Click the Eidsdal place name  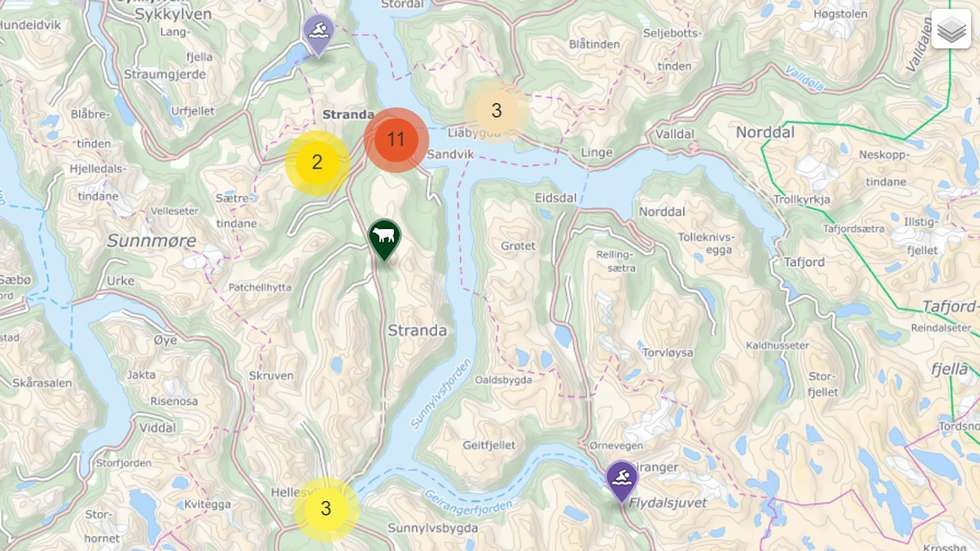(555, 198)
